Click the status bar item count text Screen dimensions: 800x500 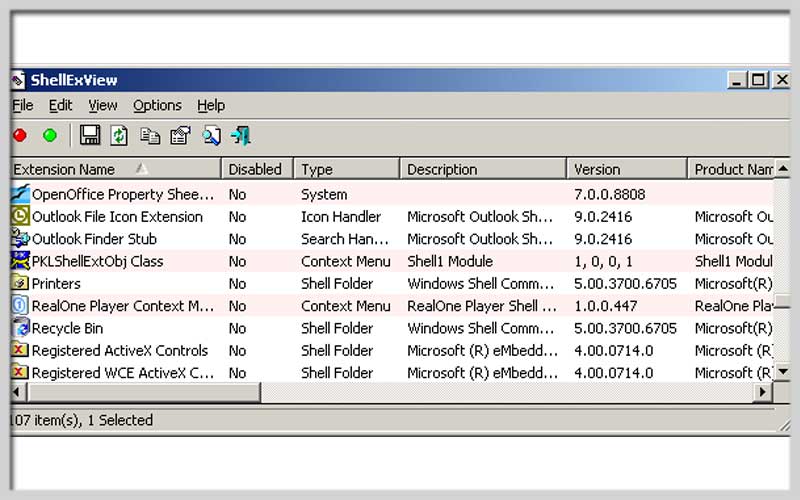(82, 420)
